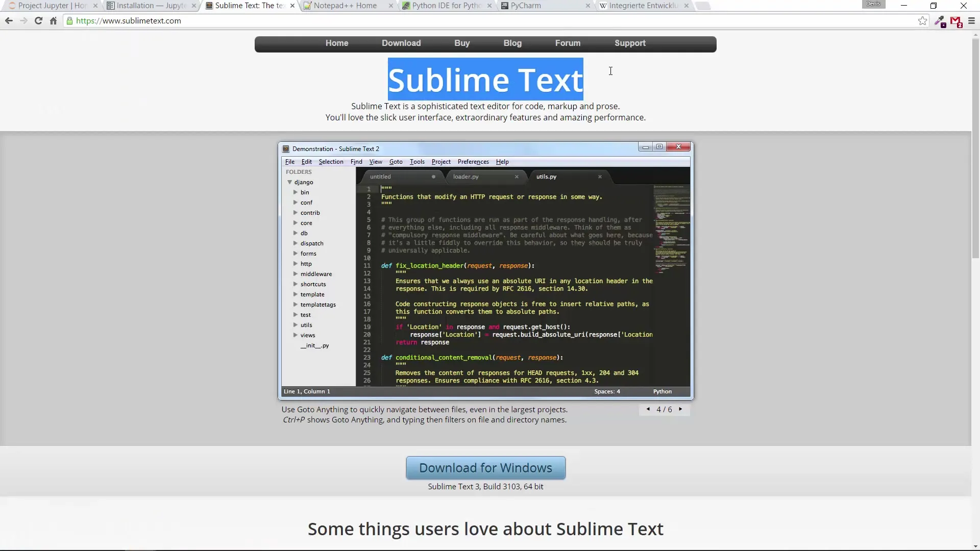Click the demo screenshot File menu
Image resolution: width=980 pixels, height=551 pixels.
pos(290,162)
